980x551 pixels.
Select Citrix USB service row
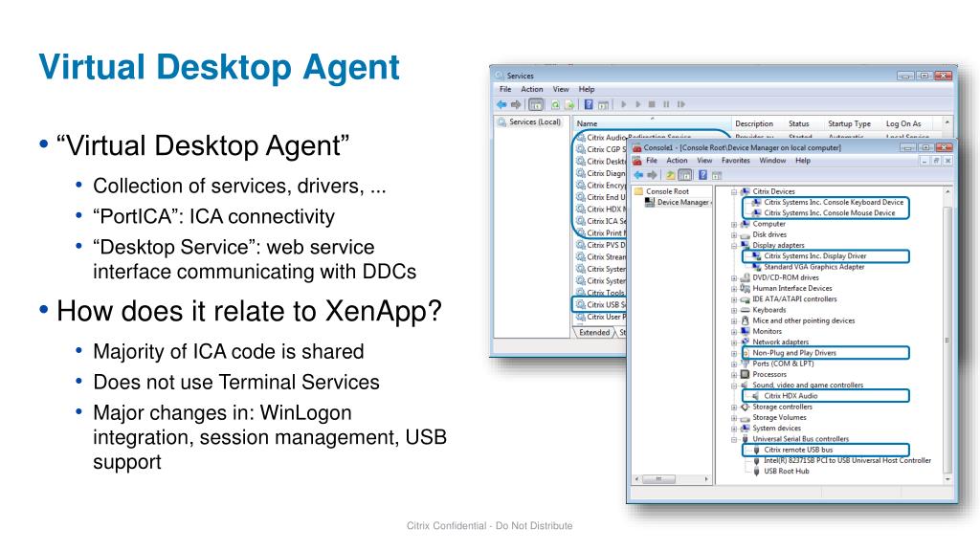600,304
